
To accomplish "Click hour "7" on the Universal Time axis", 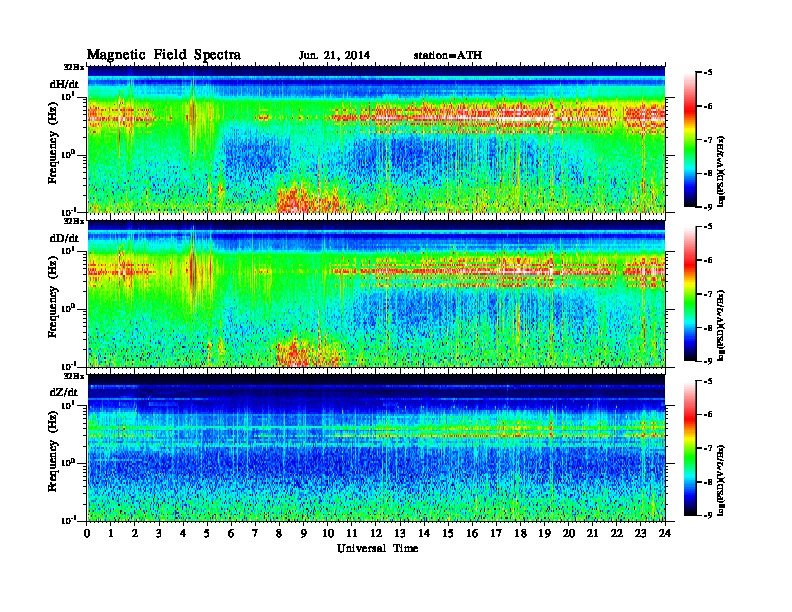I will point(255,533).
